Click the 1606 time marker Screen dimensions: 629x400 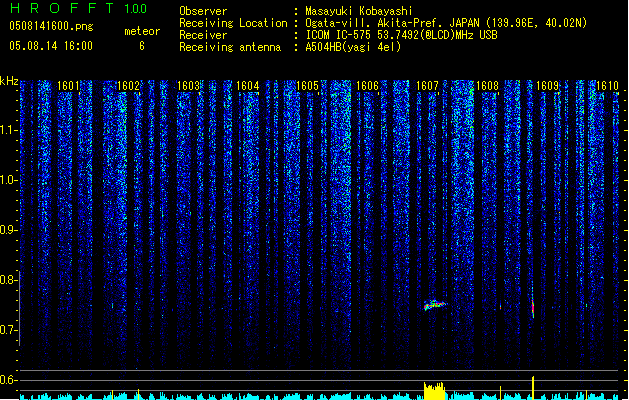(x=367, y=86)
